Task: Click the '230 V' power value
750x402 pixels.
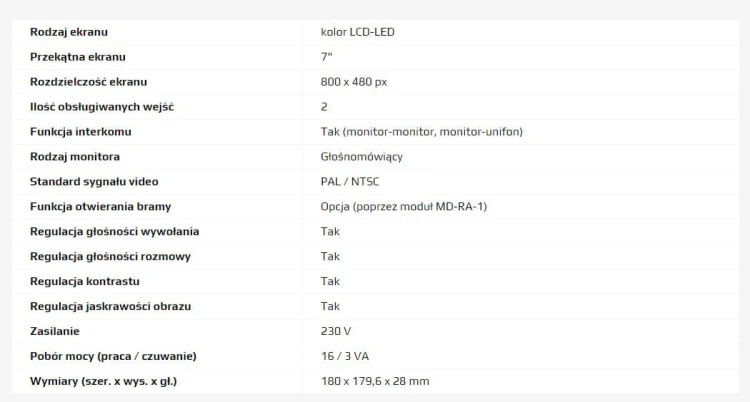Action: [x=336, y=331]
